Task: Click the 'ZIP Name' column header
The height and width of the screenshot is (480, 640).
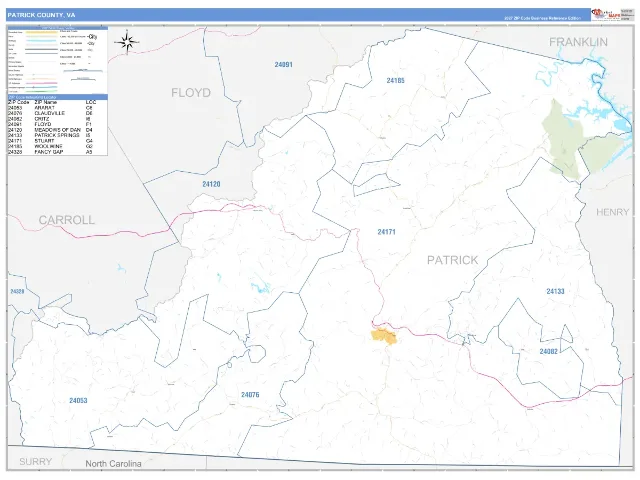Action: 45,102
